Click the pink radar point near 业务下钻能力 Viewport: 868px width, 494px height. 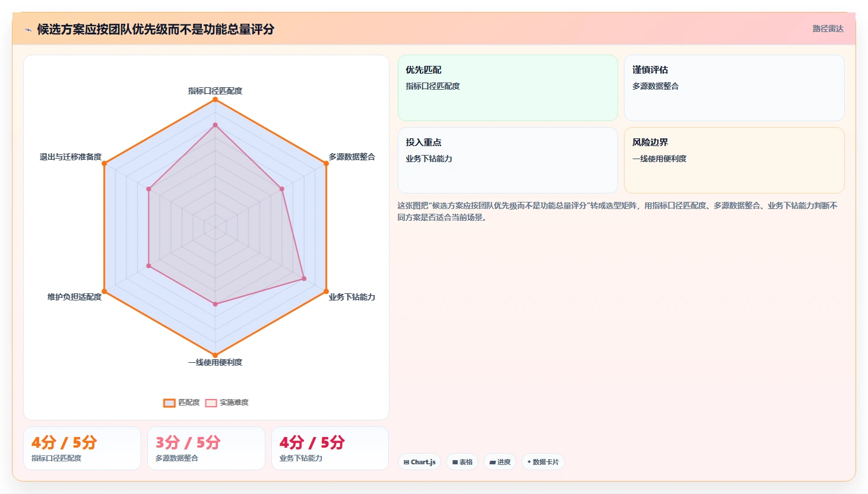(x=304, y=278)
